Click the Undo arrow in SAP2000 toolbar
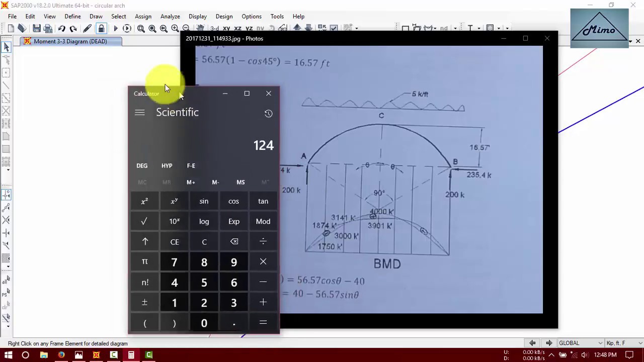This screenshot has width=644, height=362. coord(61,29)
